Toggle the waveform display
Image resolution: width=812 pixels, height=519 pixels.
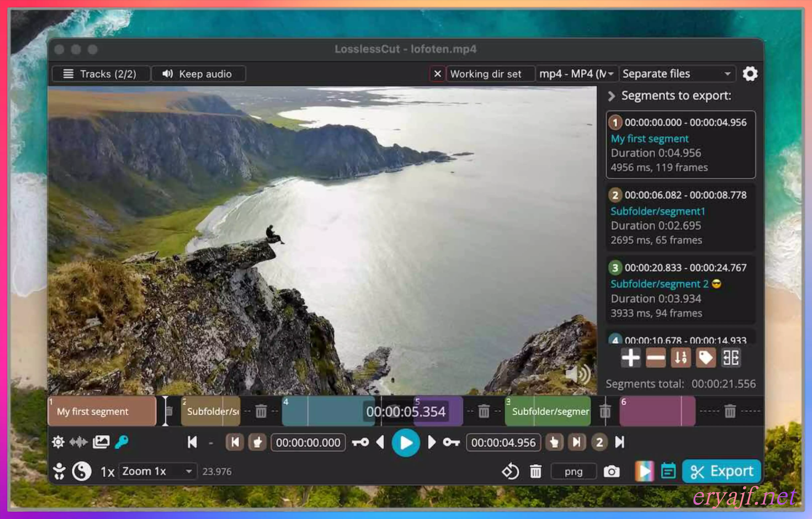[79, 442]
